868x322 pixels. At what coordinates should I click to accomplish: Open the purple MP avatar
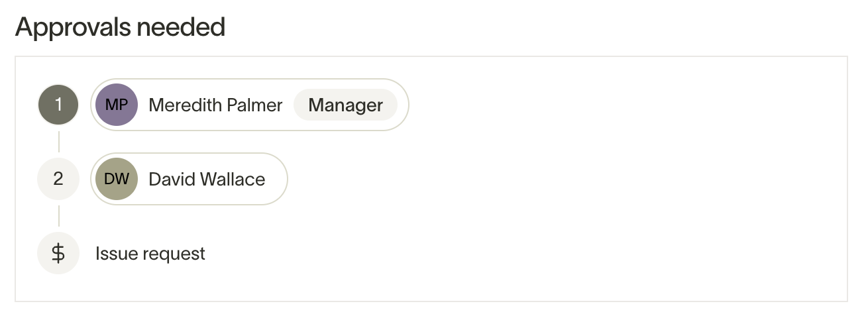coord(117,105)
